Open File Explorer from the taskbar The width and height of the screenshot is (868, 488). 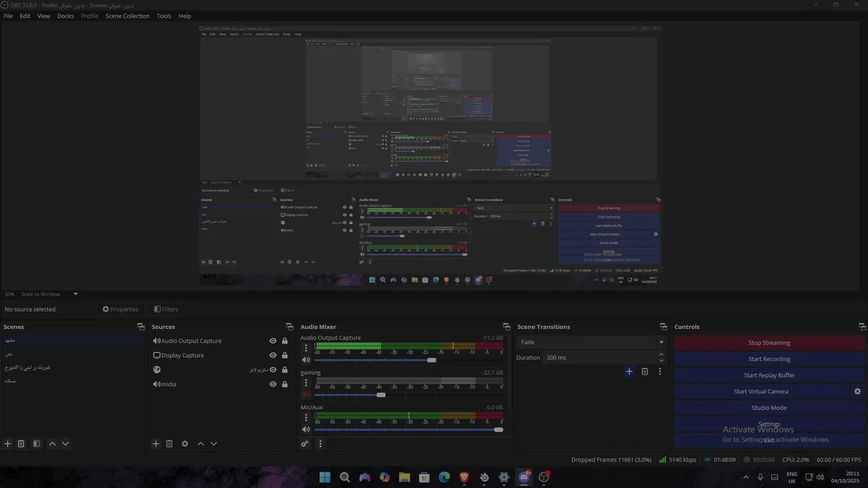click(405, 477)
